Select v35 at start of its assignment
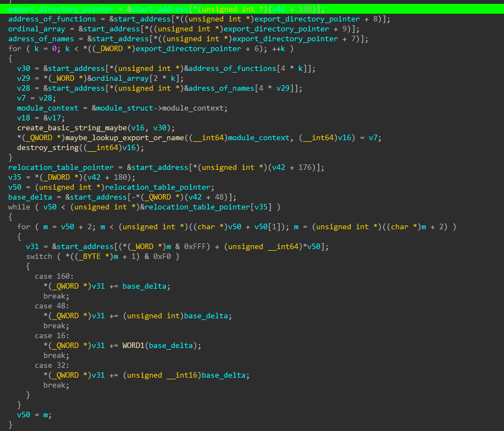 [x=14, y=177]
